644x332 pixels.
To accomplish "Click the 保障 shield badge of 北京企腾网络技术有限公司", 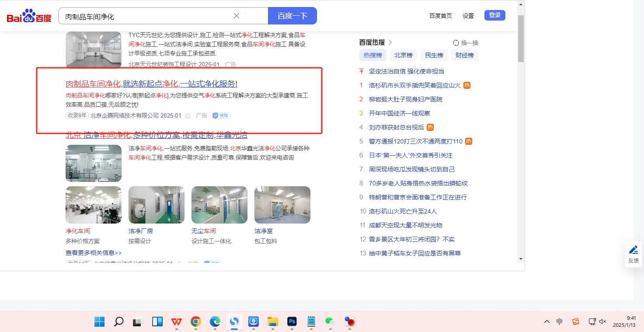I will pos(221,115).
